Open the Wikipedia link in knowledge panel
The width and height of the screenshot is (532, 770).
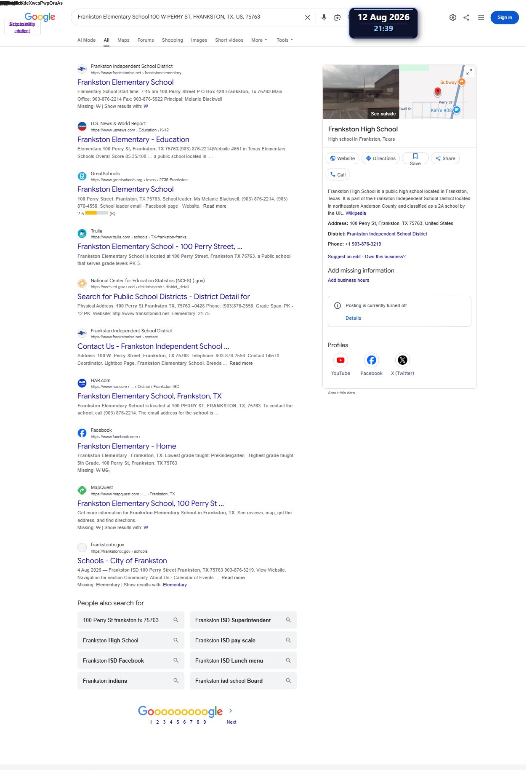[x=356, y=213]
